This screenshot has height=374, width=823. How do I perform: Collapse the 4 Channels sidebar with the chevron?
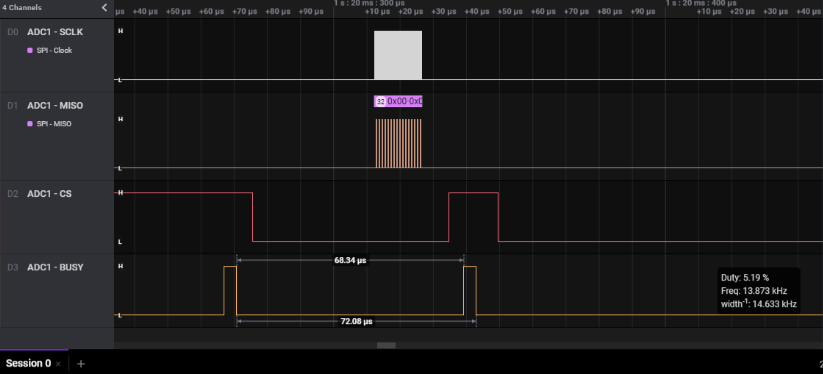tap(104, 7)
